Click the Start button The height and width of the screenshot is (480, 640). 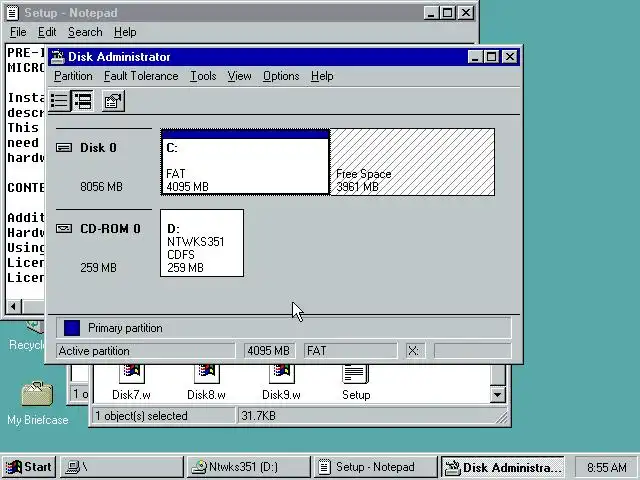[x=29, y=467]
